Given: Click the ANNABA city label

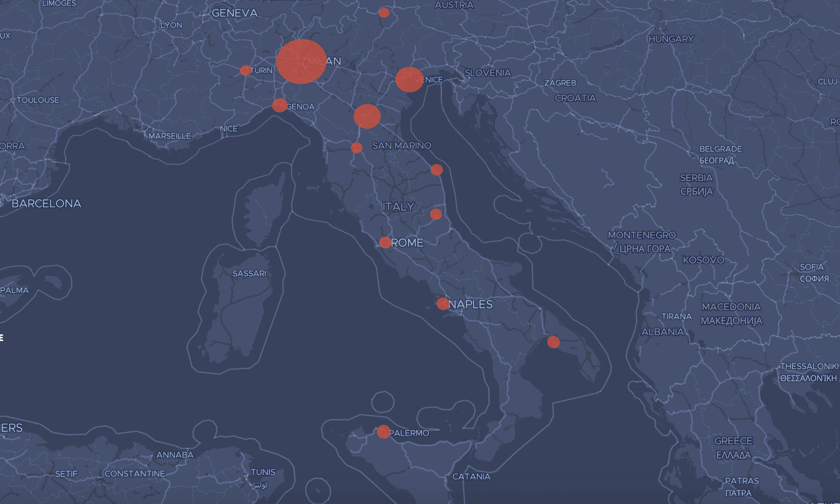Looking at the screenshot, I should (175, 455).
